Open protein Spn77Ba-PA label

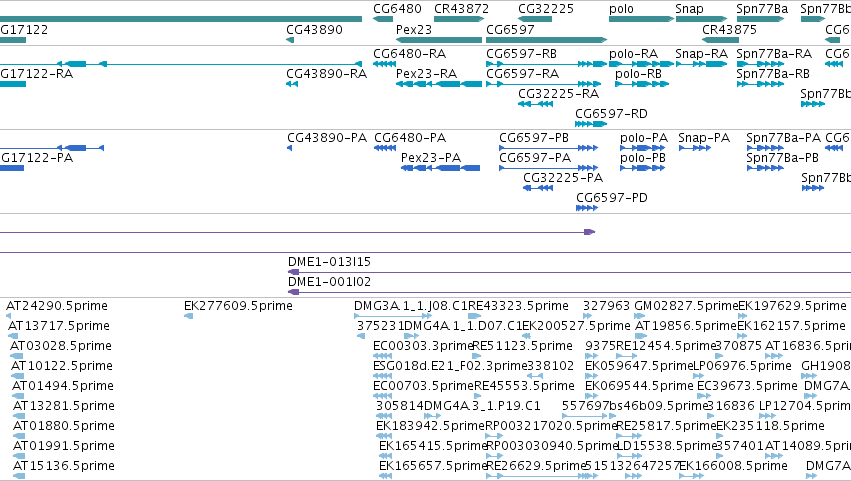784,138
